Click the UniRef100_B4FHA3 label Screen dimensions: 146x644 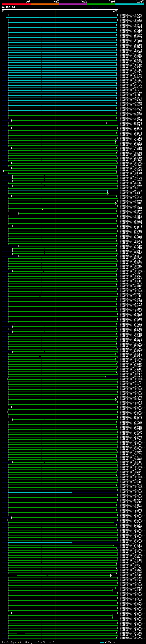coord(131,543)
